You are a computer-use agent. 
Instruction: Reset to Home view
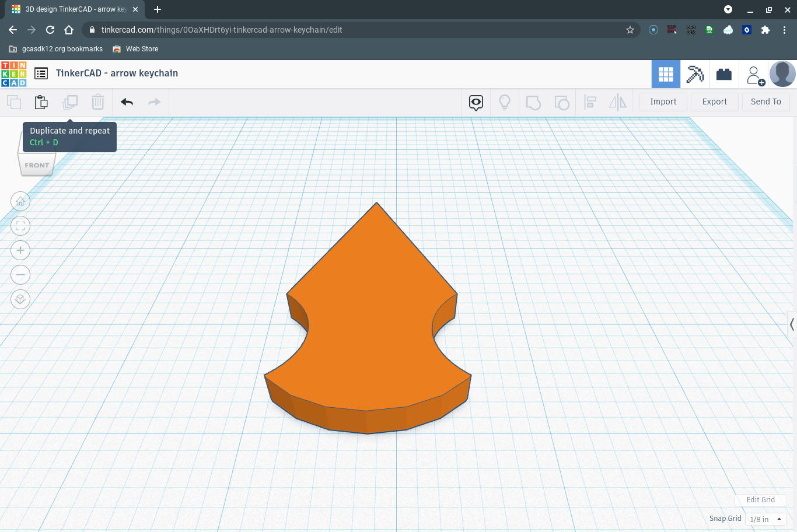click(x=20, y=201)
